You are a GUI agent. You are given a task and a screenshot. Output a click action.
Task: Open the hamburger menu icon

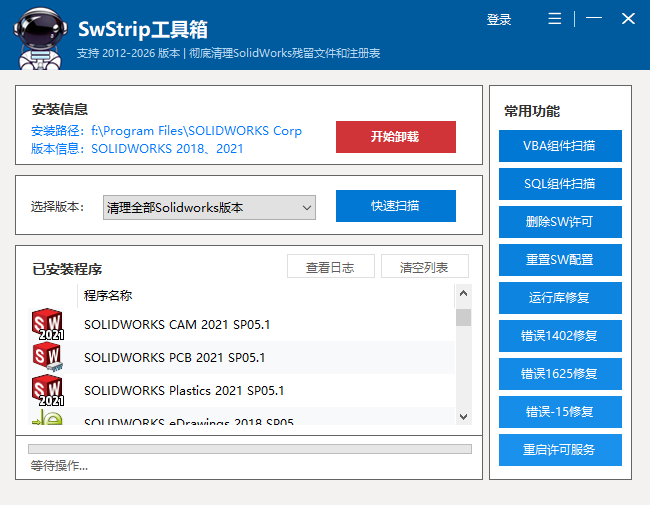coord(555,19)
